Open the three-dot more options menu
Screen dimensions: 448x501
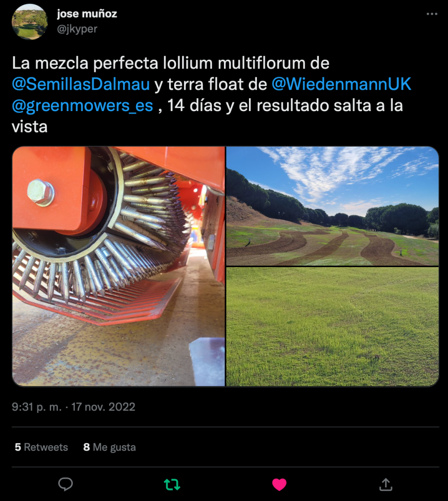coord(432,14)
